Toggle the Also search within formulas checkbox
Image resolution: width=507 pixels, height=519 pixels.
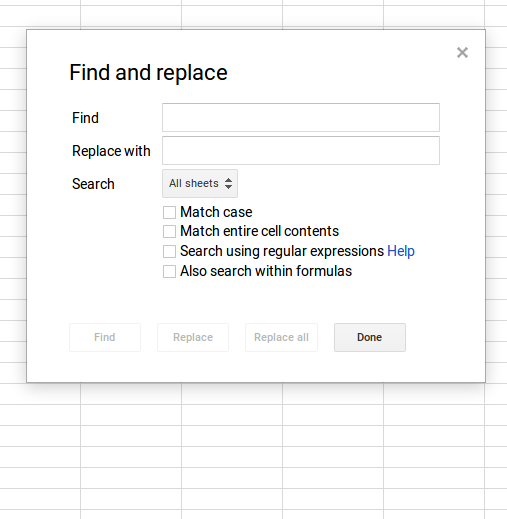[x=169, y=271]
